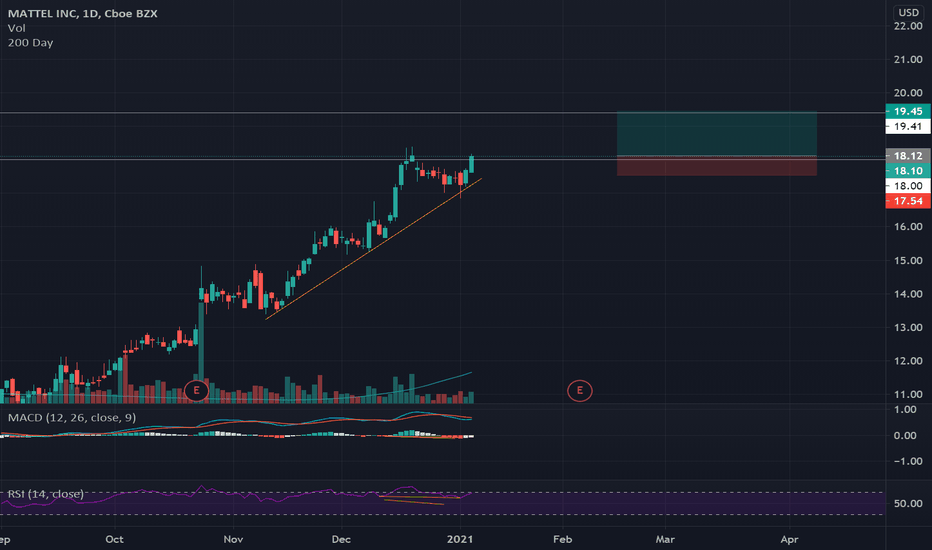Click the Oct label on time axis
932x550 pixels.
click(114, 539)
